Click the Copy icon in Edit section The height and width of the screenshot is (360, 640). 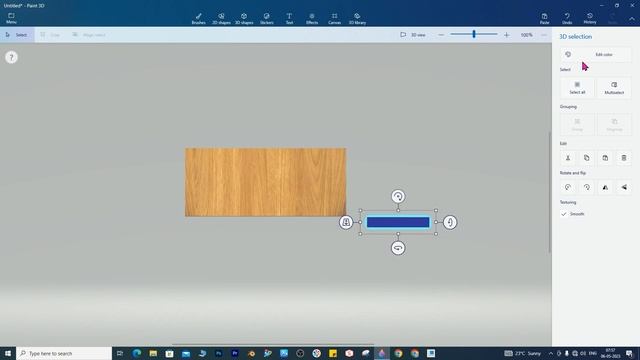(x=587, y=158)
